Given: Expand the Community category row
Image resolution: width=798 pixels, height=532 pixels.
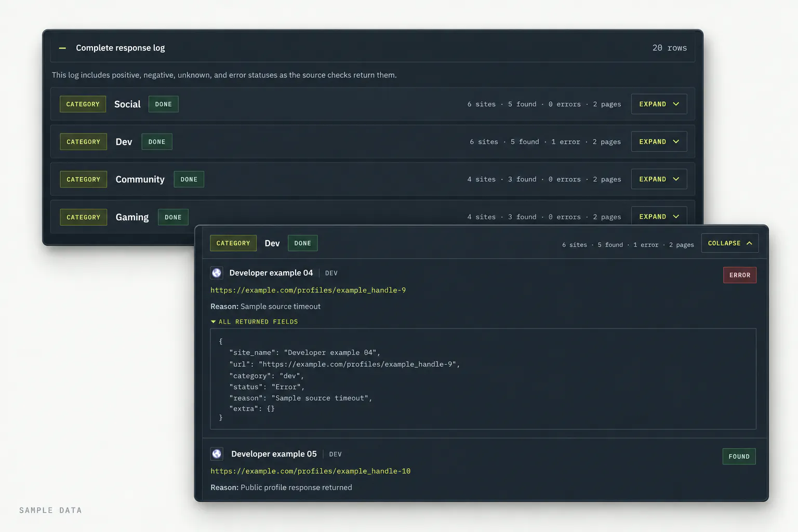Looking at the screenshot, I should click(659, 179).
